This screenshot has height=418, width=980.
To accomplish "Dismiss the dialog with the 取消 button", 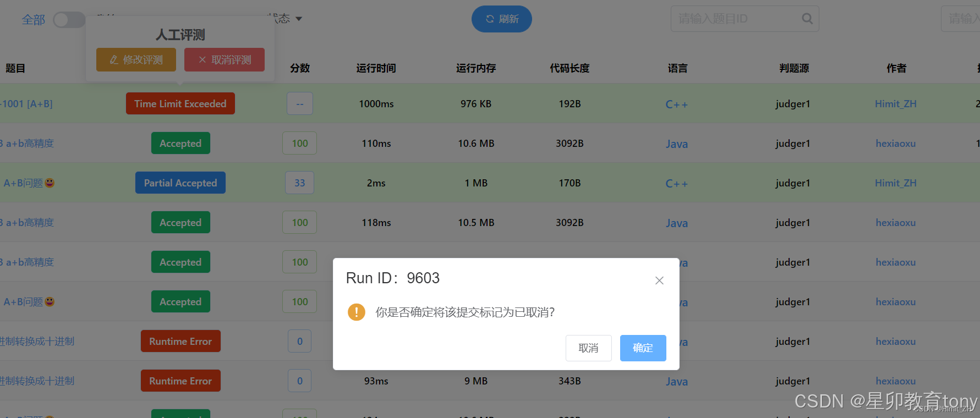I will [x=588, y=348].
